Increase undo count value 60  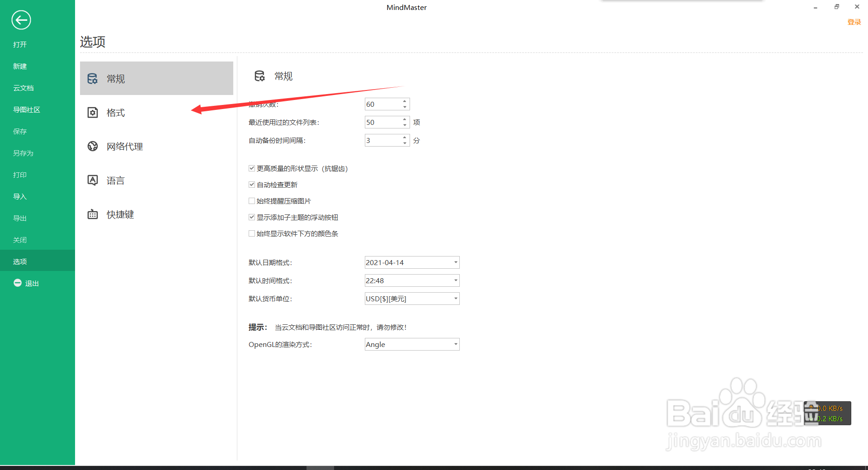tap(405, 101)
